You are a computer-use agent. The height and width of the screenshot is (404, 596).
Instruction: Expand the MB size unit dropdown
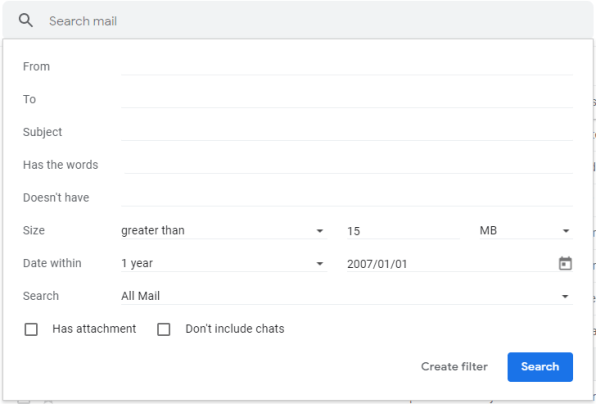click(x=526, y=231)
